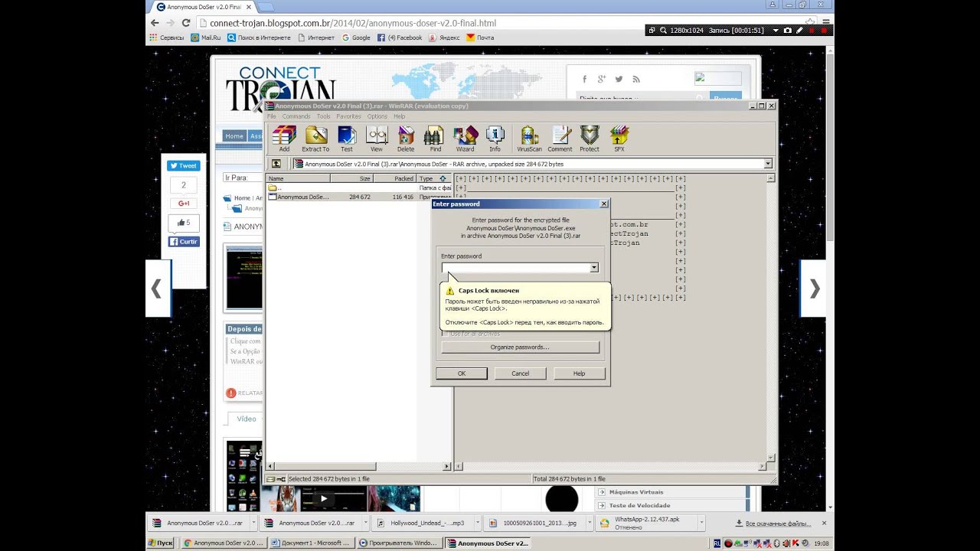Expand the WinRAR archive path dropdown
The width and height of the screenshot is (980, 551).
point(768,164)
